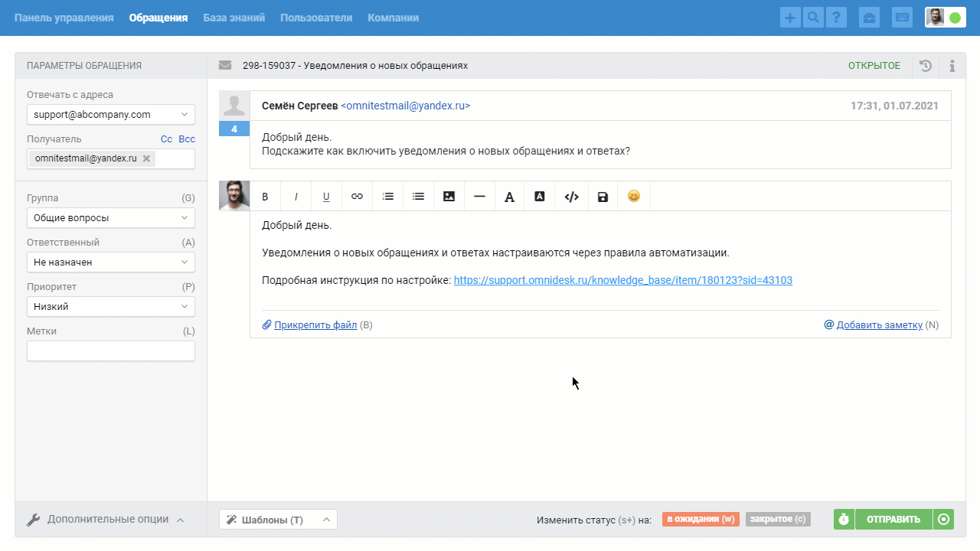This screenshot has height=551, width=980.
Task: Open the Ответственный dropdown
Action: click(111, 262)
